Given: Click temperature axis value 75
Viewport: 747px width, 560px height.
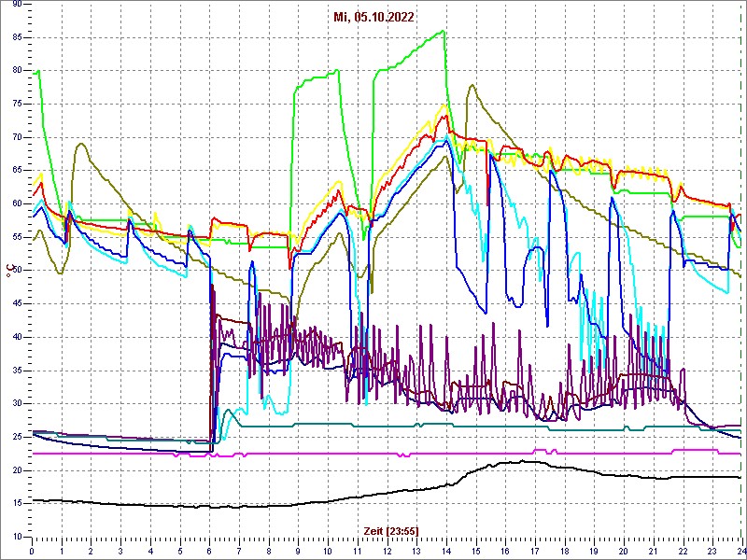Looking at the screenshot, I should pyautogui.click(x=17, y=104).
